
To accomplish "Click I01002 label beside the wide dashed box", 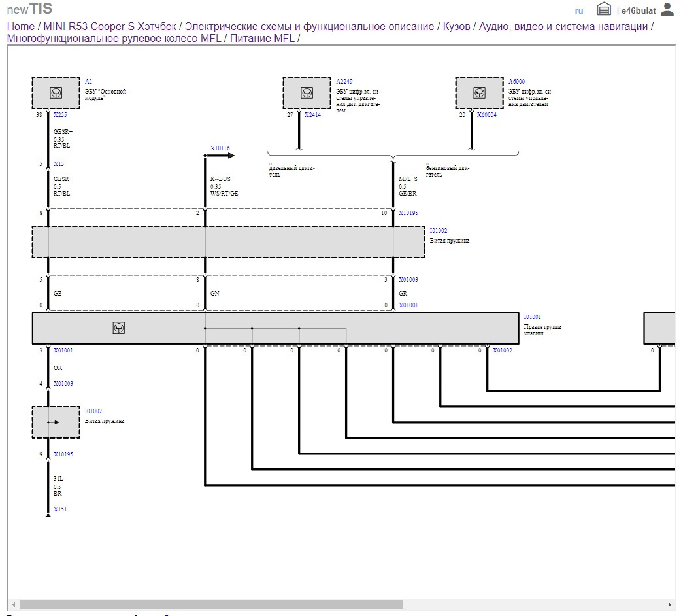I will pyautogui.click(x=439, y=231).
